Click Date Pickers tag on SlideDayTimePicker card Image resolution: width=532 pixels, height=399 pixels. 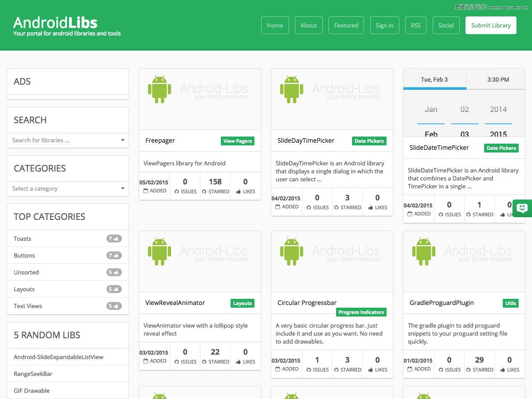tap(369, 141)
